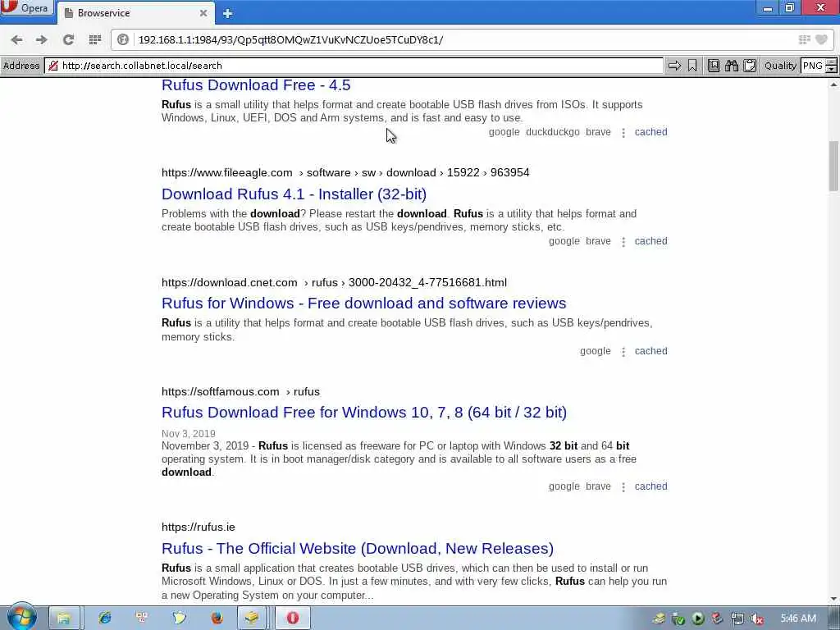Go forward using Opera's forward arrow
This screenshot has height=630, width=840.
pos(41,39)
